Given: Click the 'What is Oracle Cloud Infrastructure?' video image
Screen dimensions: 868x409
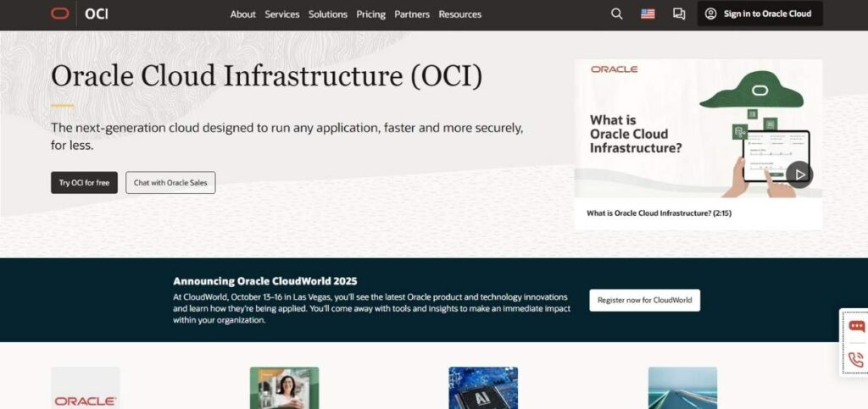Looking at the screenshot, I should pos(698,128).
